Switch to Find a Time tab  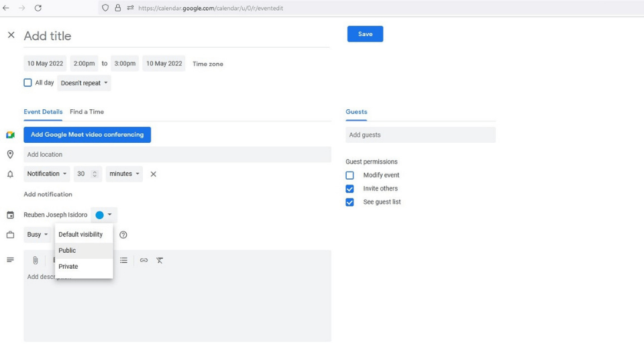click(x=87, y=112)
